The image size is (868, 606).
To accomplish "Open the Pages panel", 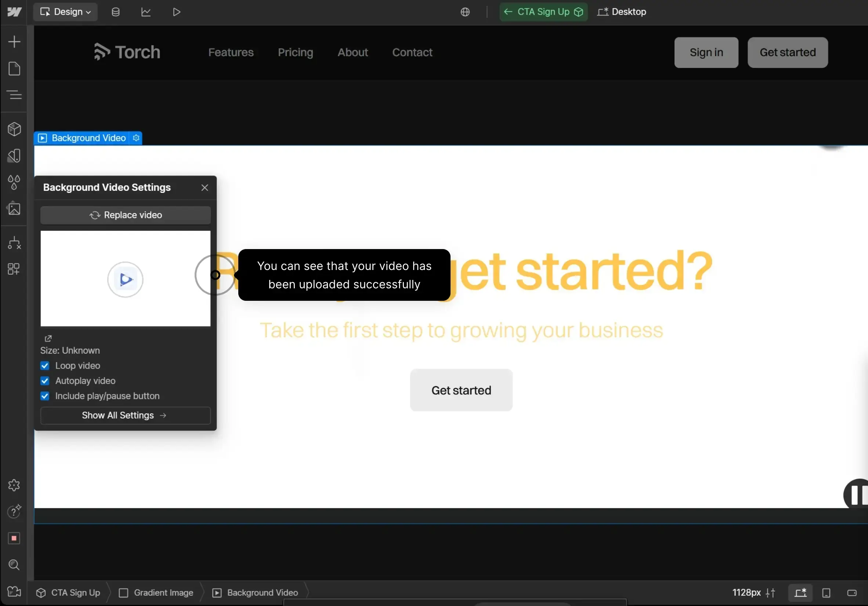I will click(x=14, y=68).
